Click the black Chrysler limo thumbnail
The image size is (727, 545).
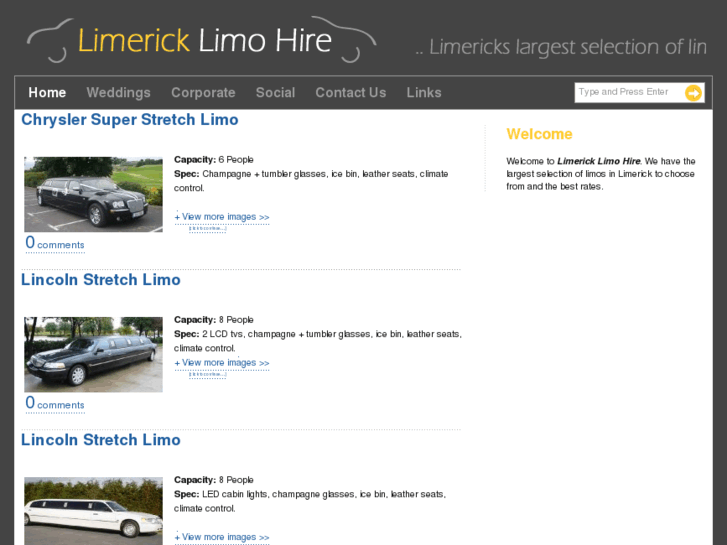(93, 194)
